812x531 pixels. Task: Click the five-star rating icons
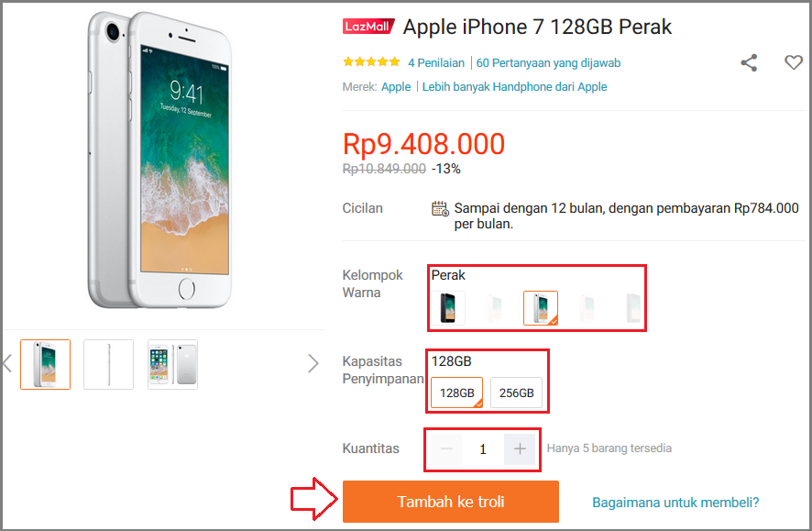click(x=371, y=62)
